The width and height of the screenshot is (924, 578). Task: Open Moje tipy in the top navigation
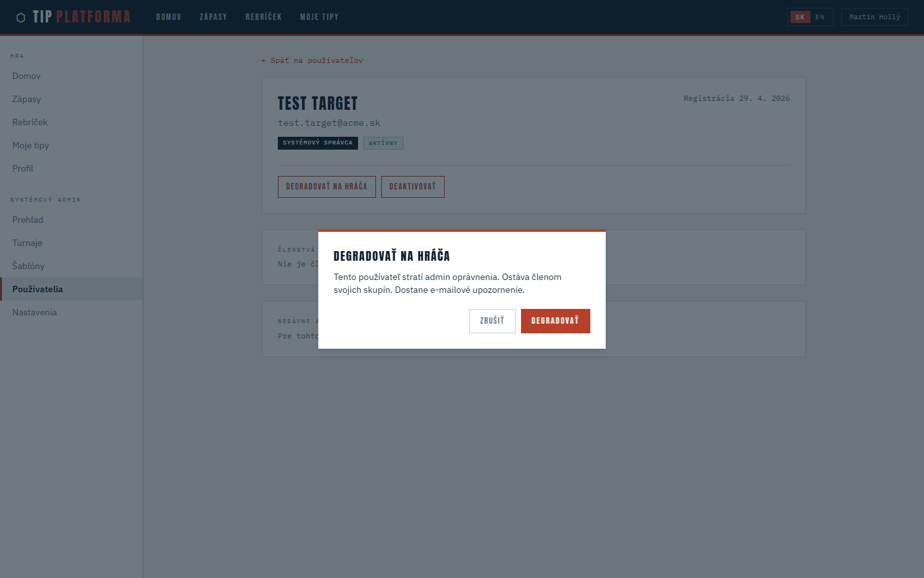coord(319,17)
